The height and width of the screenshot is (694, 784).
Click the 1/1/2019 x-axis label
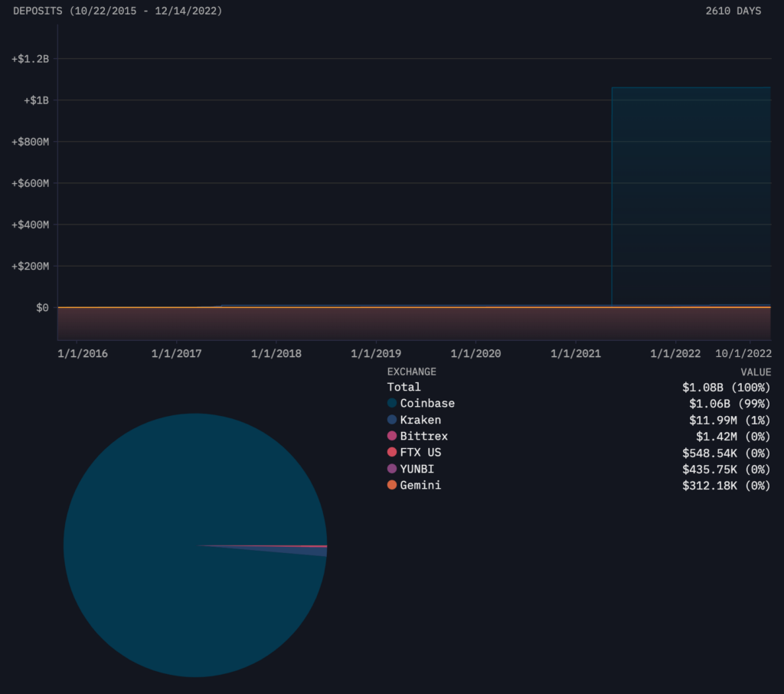tap(376, 354)
